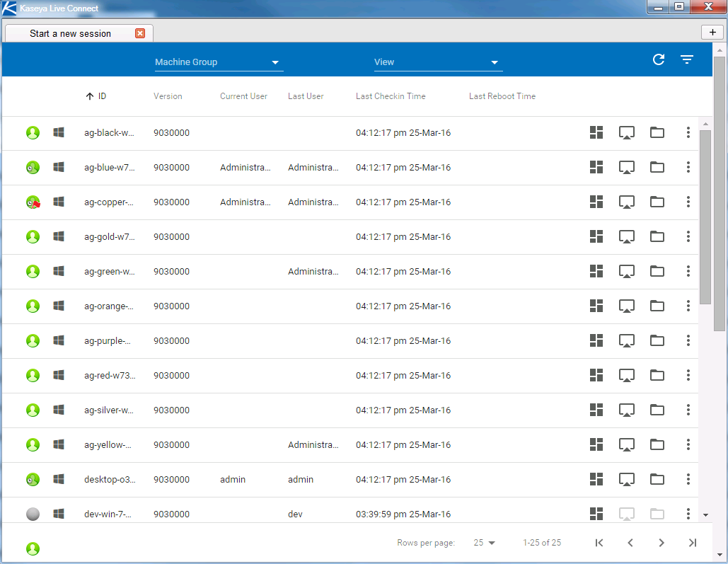
Task: Open the three-dot menu for ag-gold row
Action: (688, 237)
